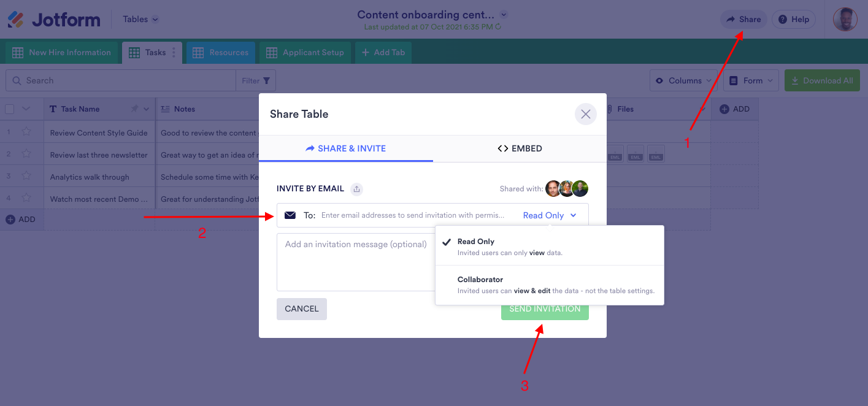The image size is (868, 406).
Task: Click the invitation message text area
Action: [x=356, y=261]
